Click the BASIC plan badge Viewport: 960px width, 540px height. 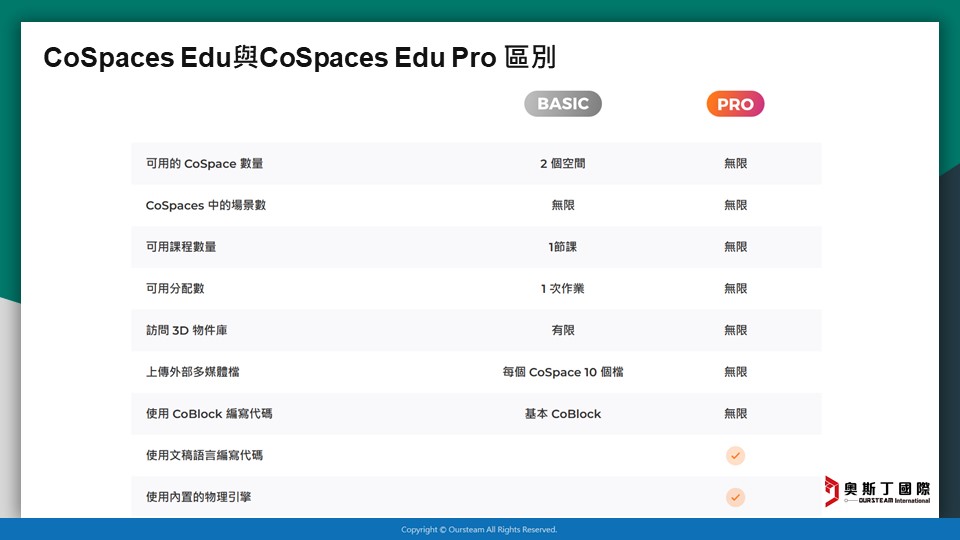click(x=563, y=103)
